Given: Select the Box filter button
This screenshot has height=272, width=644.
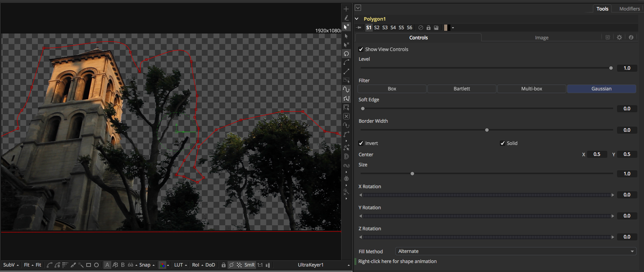Looking at the screenshot, I should (x=392, y=89).
